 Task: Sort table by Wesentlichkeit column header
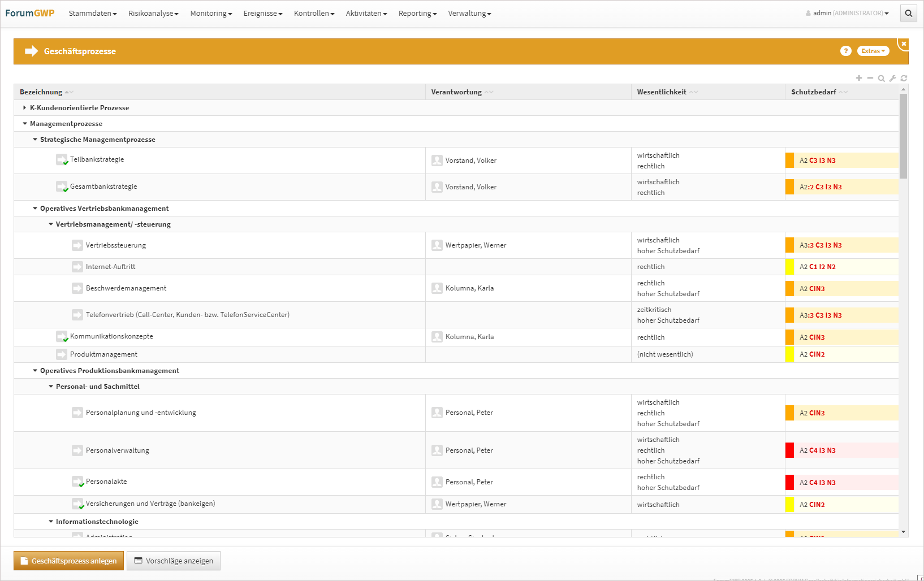point(661,92)
